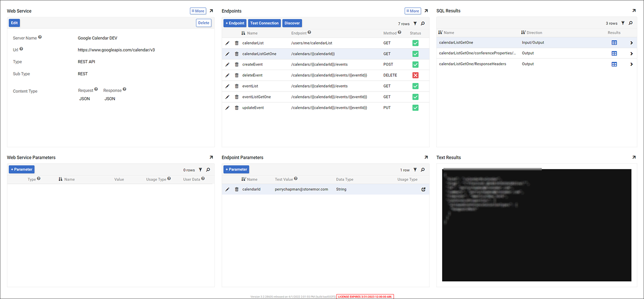644x299 pixels.
Task: Click the green status check for eventList
Action: coord(415,86)
